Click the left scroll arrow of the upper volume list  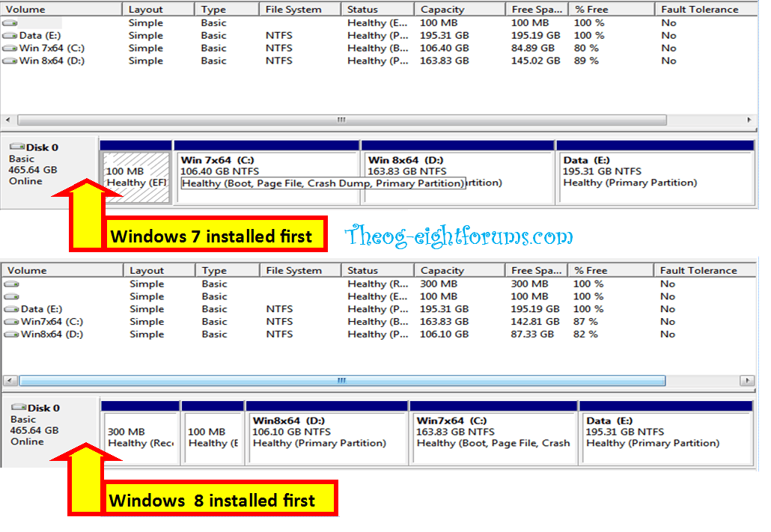pyautogui.click(x=8, y=120)
